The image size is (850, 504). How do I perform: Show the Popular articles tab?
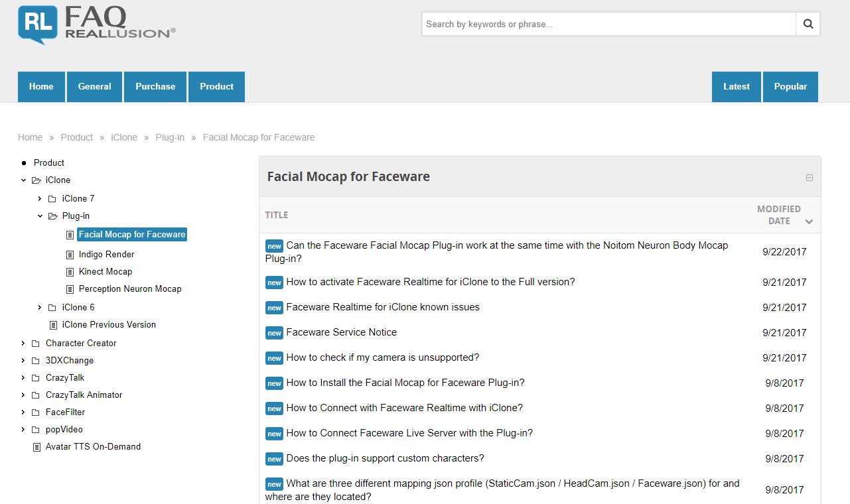point(790,87)
